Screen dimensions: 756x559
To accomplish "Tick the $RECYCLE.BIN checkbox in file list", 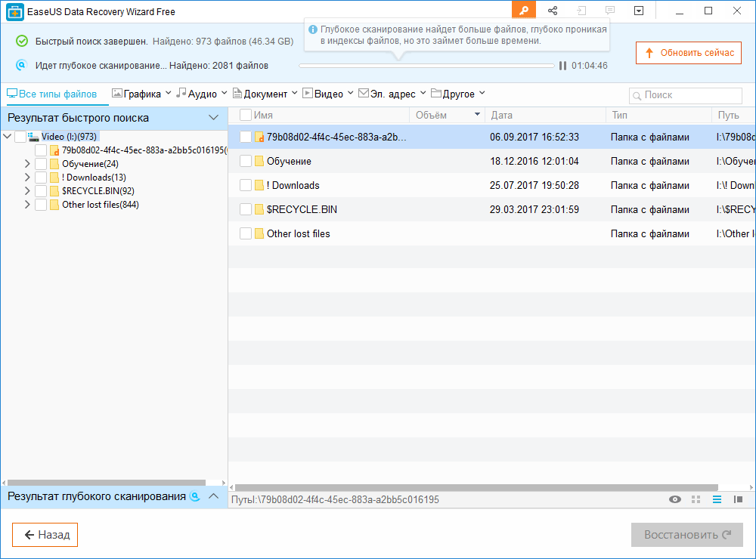I will [x=246, y=209].
